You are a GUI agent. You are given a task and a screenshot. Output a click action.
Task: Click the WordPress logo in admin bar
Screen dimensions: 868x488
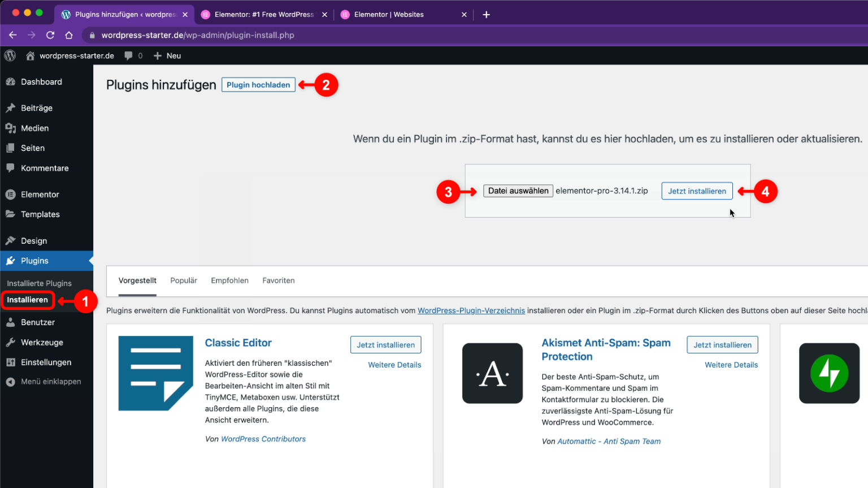10,55
